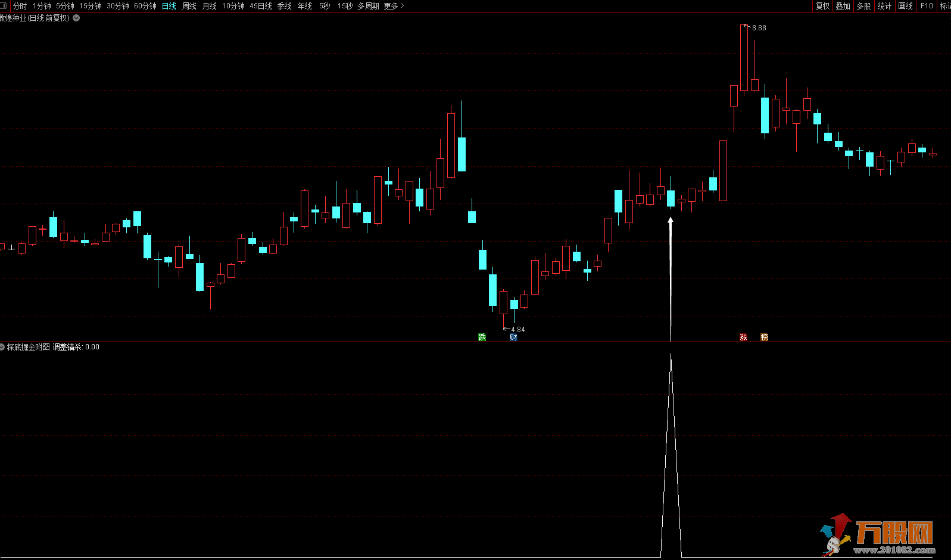Click the orange 榜 marker icon
The height and width of the screenshot is (560, 951).
764,337
